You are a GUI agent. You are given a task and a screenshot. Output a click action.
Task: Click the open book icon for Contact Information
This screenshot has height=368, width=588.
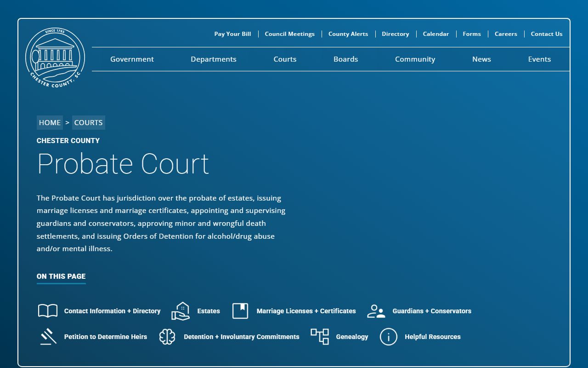click(x=48, y=311)
